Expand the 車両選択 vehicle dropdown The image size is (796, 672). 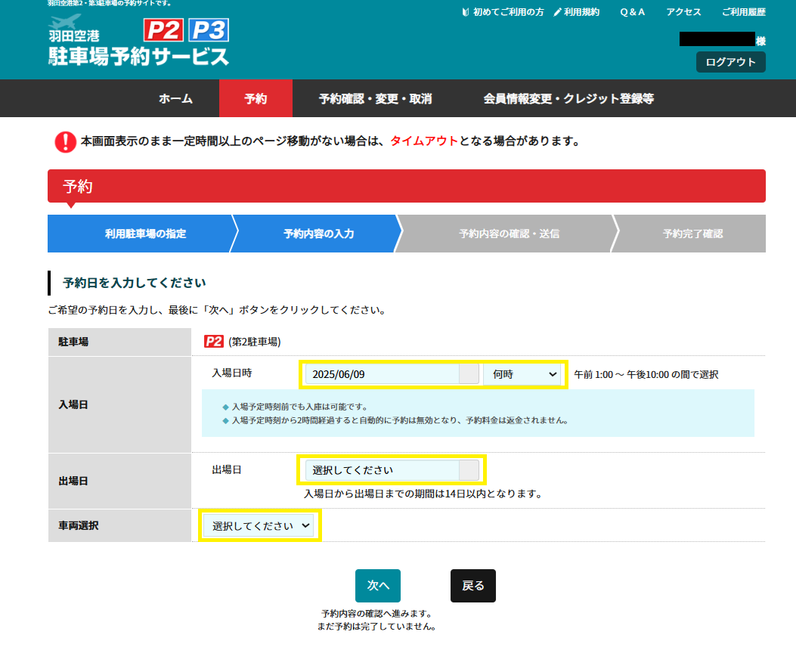pos(259,525)
